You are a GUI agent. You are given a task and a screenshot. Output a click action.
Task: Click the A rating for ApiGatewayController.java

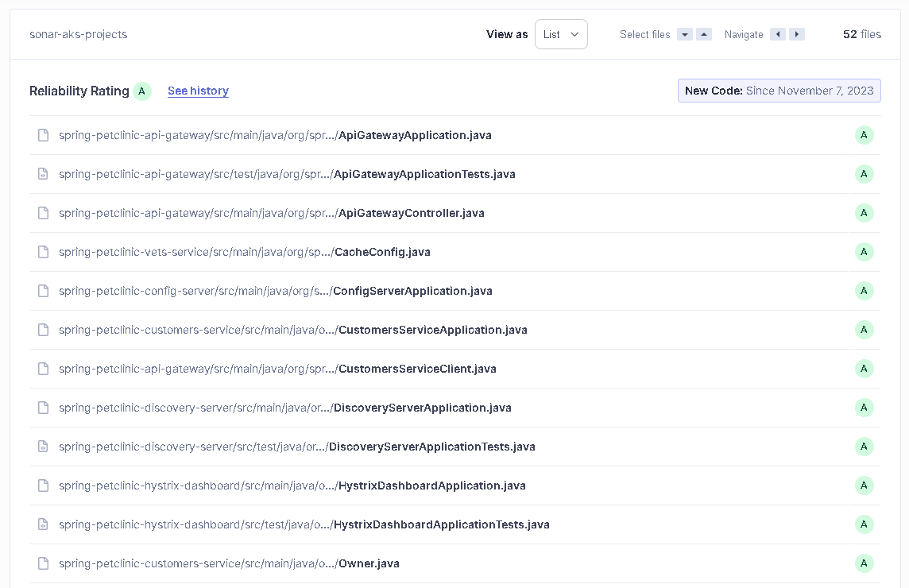click(864, 213)
